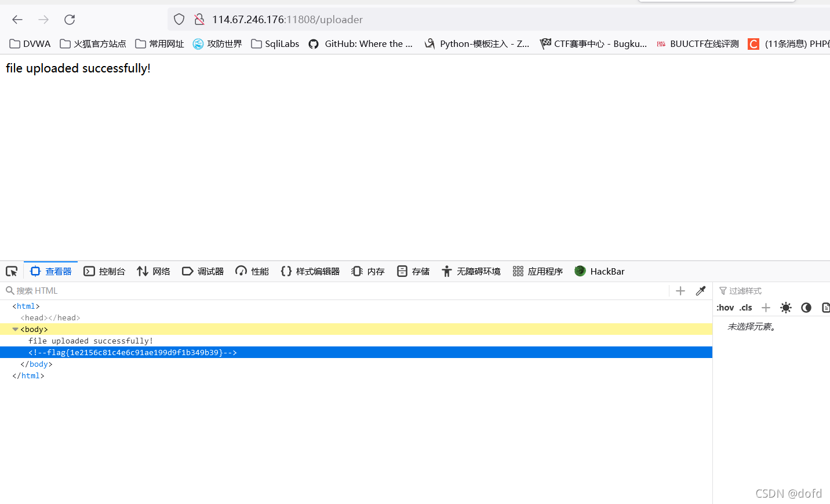
Task: Pick a color with the eyedropper icon
Action: [701, 291]
